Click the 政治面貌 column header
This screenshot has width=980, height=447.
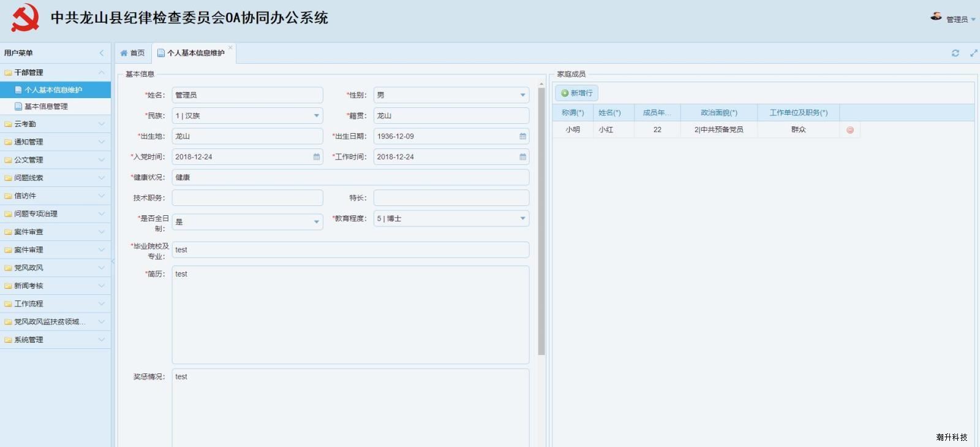(719, 113)
